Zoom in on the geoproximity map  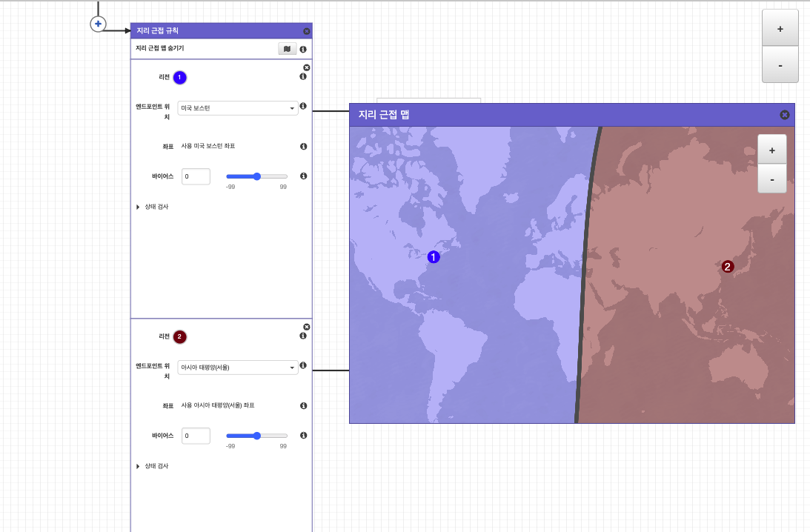coord(771,150)
